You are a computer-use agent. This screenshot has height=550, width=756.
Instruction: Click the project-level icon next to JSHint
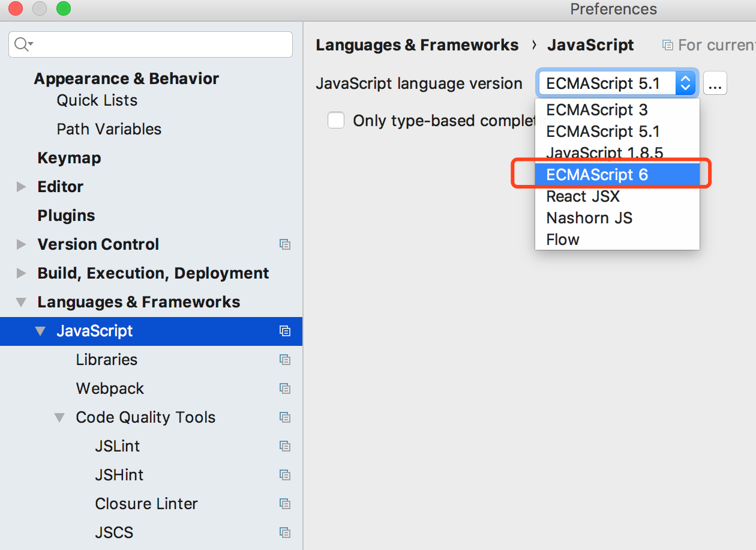285,475
